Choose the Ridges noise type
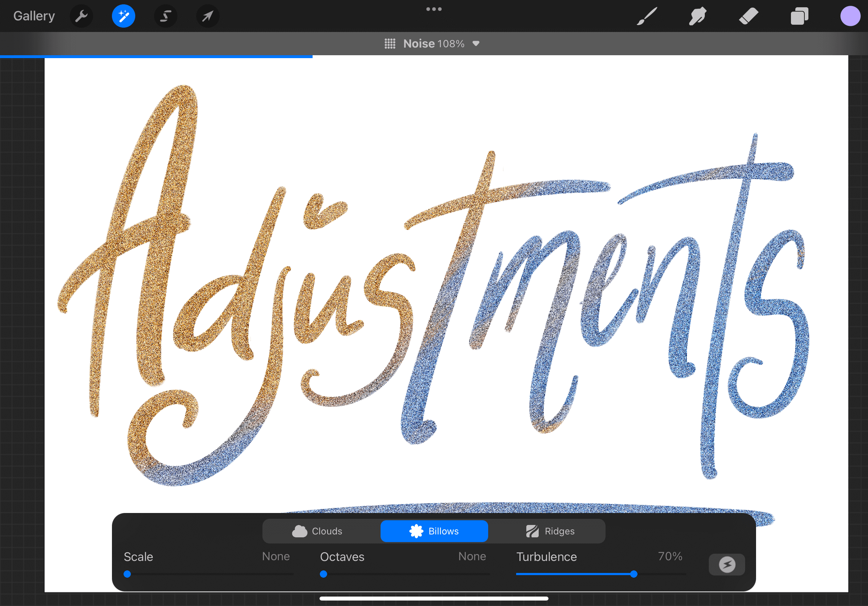This screenshot has height=606, width=868. [x=550, y=531]
